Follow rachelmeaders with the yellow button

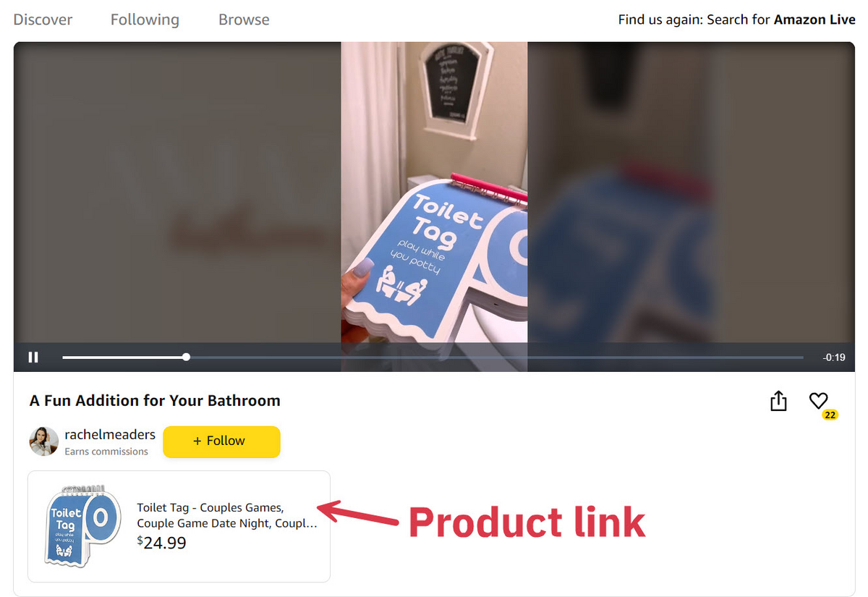(x=221, y=441)
